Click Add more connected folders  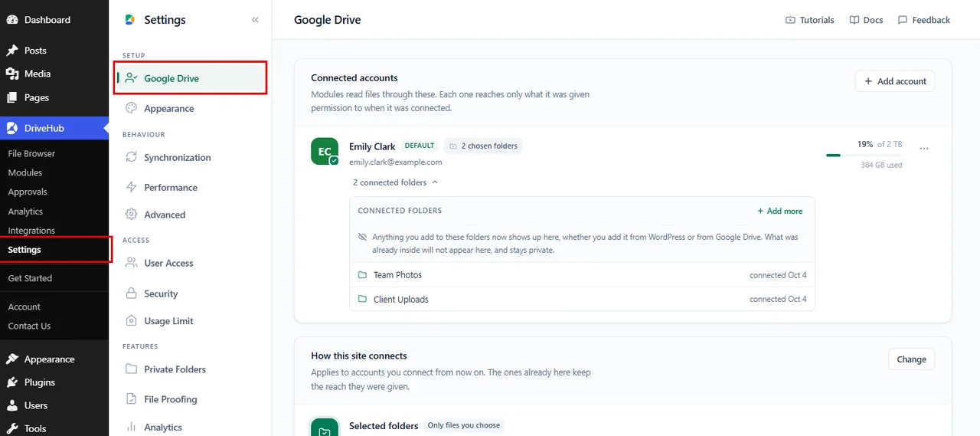pos(780,211)
